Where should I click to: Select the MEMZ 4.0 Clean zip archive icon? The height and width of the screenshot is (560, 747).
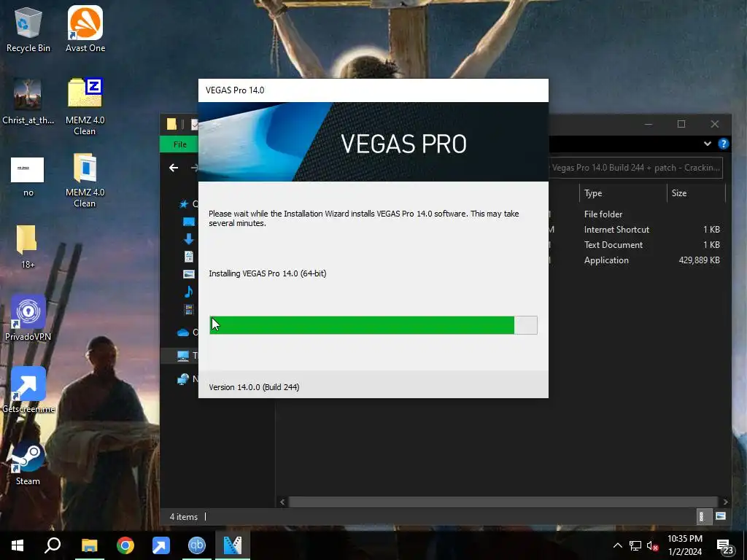click(85, 106)
